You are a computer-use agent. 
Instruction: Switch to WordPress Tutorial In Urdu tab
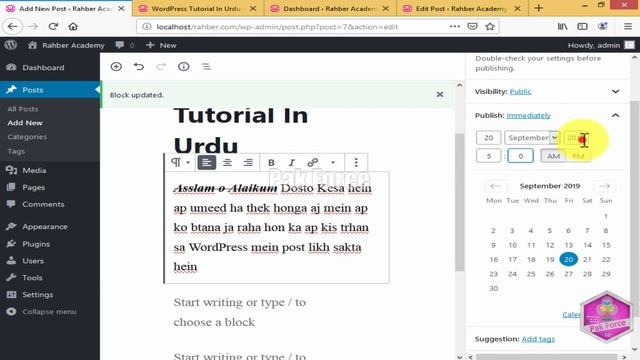(x=198, y=8)
